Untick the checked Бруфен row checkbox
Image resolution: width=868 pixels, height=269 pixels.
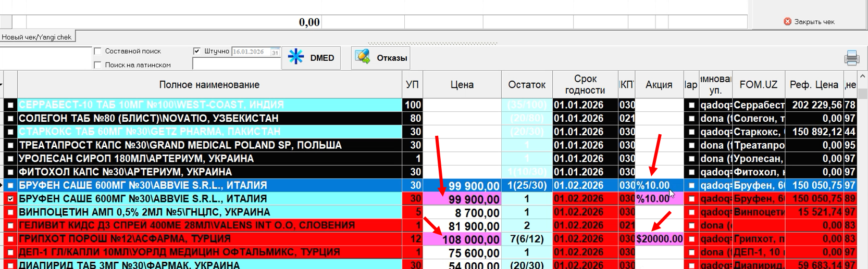(10, 199)
